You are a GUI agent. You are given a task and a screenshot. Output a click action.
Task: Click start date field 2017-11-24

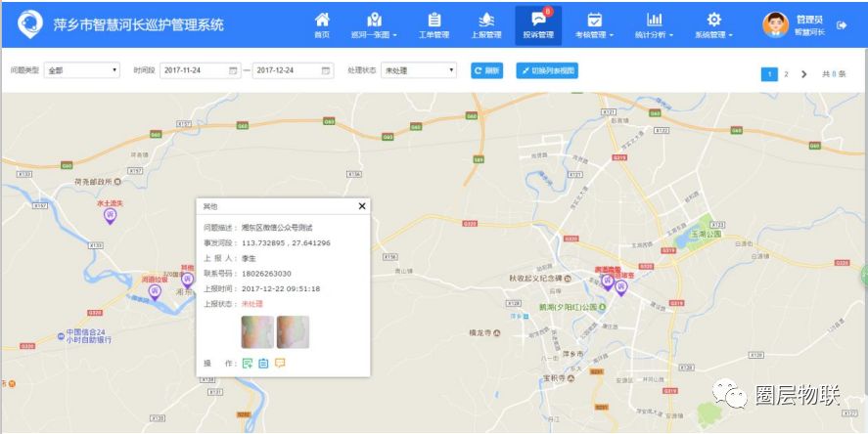(x=201, y=70)
